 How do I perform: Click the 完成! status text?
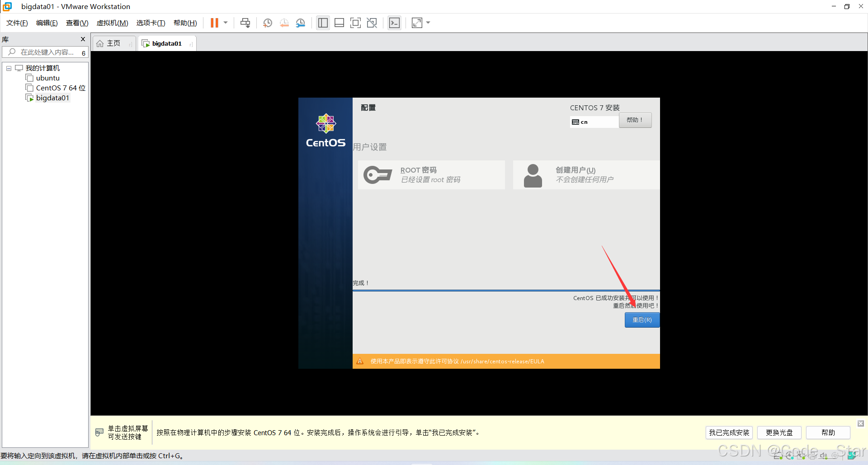[361, 283]
